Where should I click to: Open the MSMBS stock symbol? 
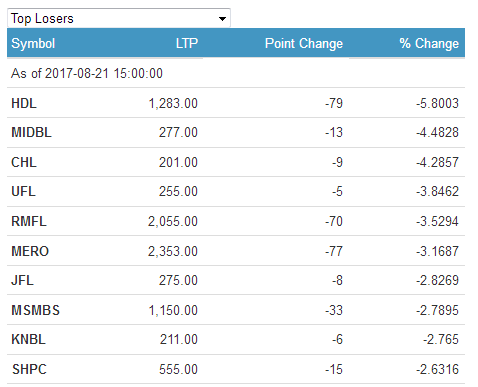(x=35, y=310)
